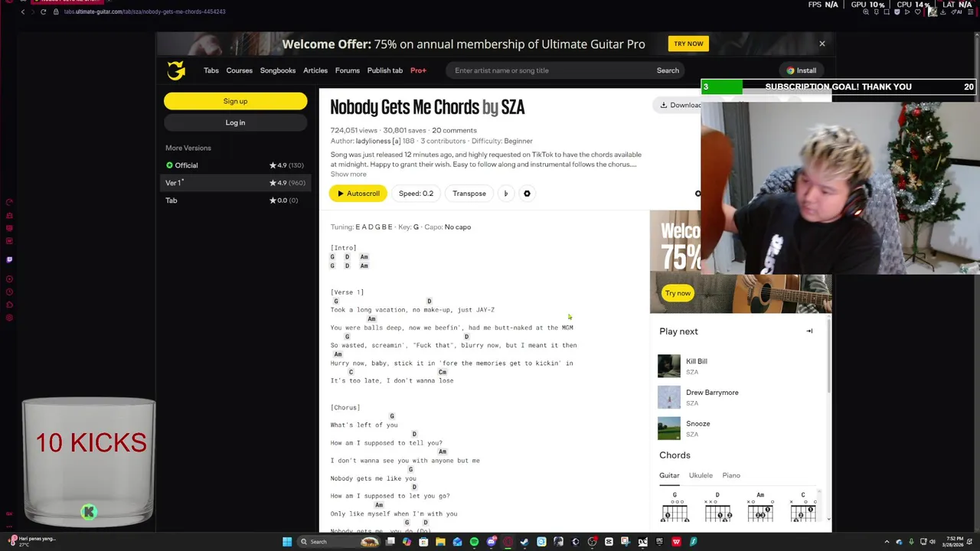Collapse the Play next panel arrow
This screenshot has width=980, height=551.
(x=809, y=331)
